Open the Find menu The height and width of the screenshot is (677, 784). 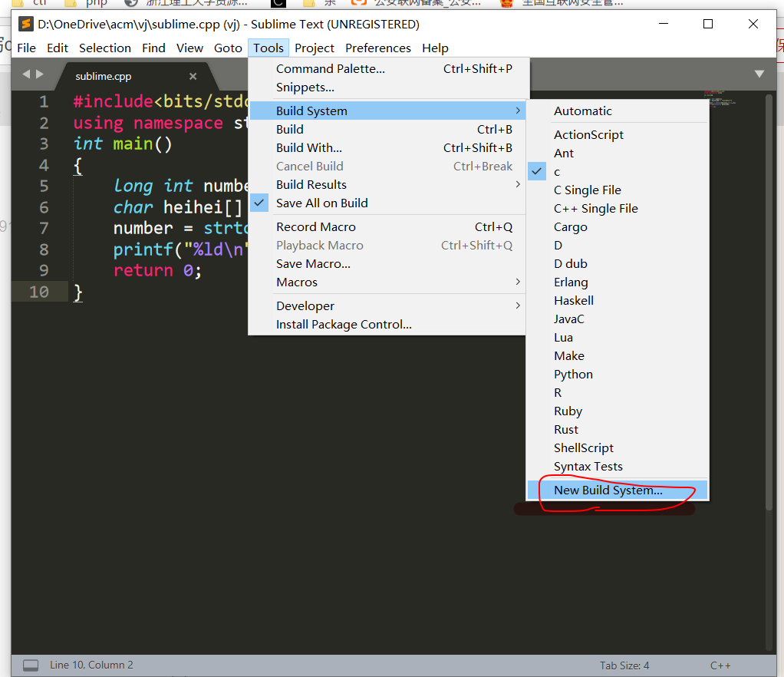tap(153, 48)
